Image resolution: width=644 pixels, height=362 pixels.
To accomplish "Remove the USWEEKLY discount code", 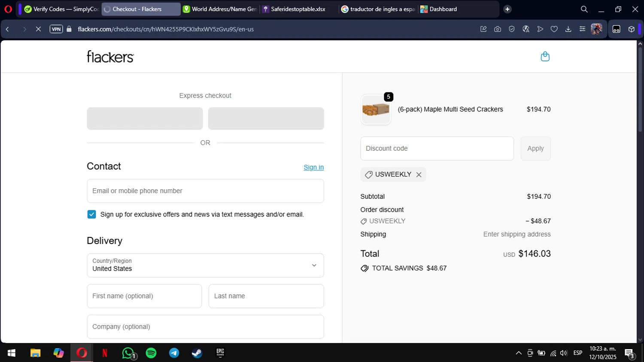I will tap(419, 175).
